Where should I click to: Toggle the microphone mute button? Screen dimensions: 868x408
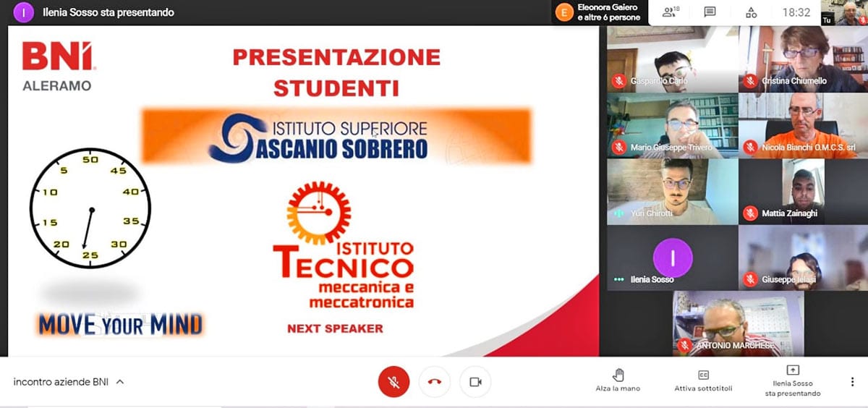tap(393, 382)
